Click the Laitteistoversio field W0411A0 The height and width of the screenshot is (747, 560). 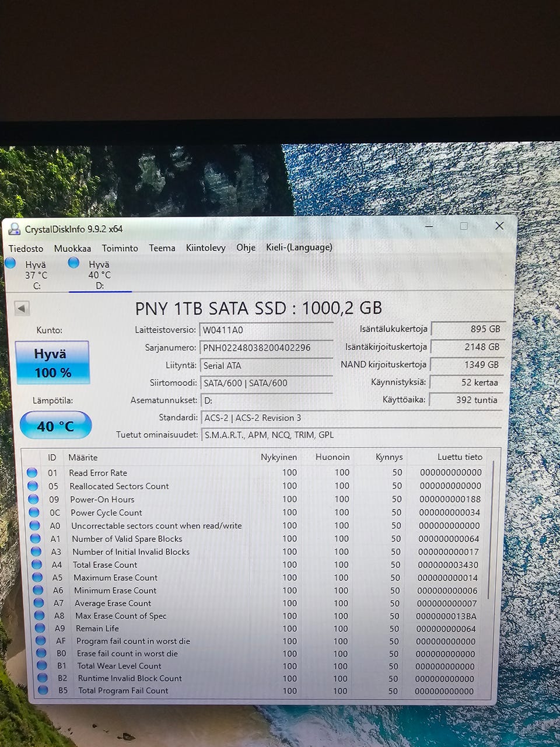click(266, 330)
